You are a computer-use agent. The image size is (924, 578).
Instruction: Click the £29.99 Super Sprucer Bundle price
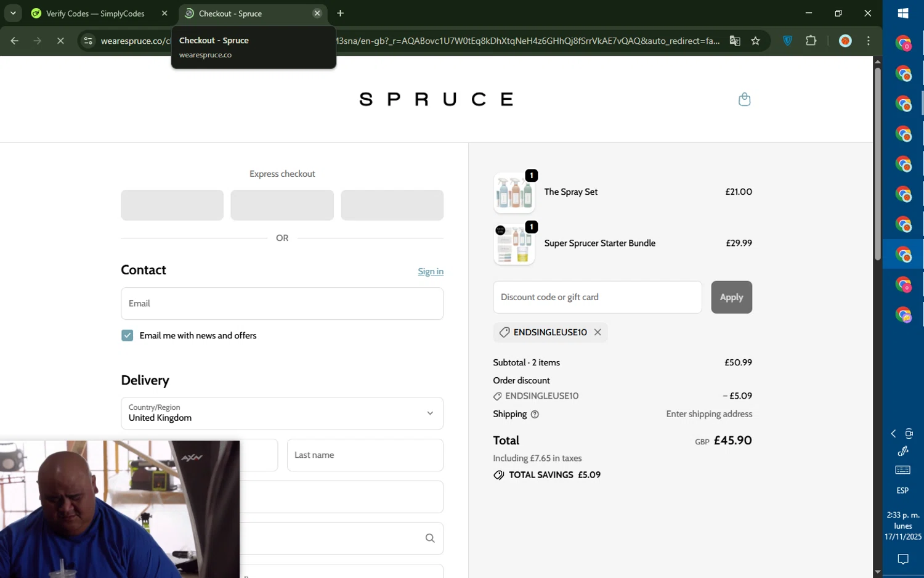point(739,243)
